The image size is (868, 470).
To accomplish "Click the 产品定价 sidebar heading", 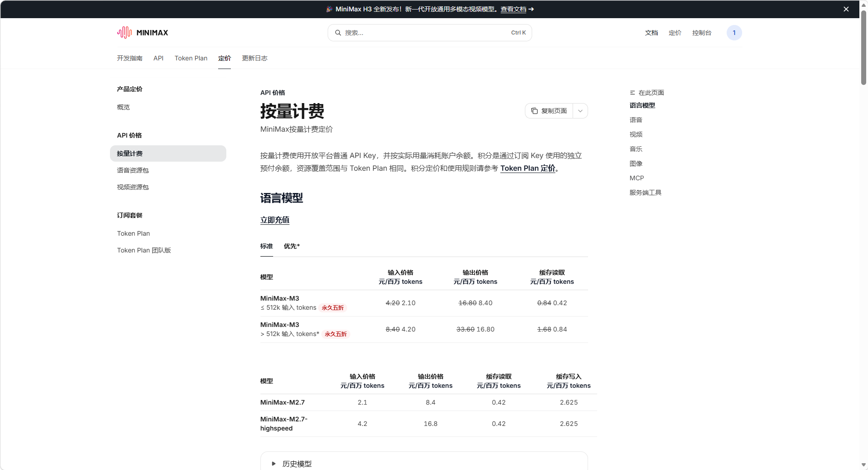I will (x=130, y=89).
